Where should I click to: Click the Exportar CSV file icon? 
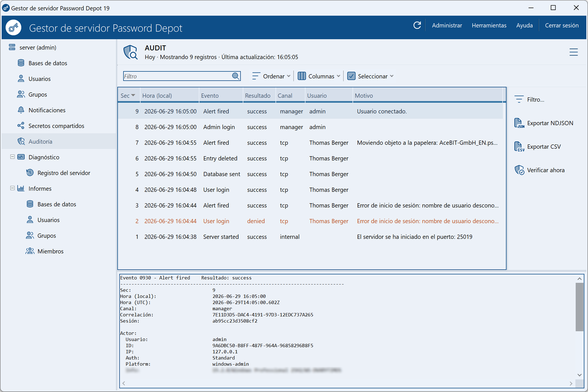(x=519, y=147)
